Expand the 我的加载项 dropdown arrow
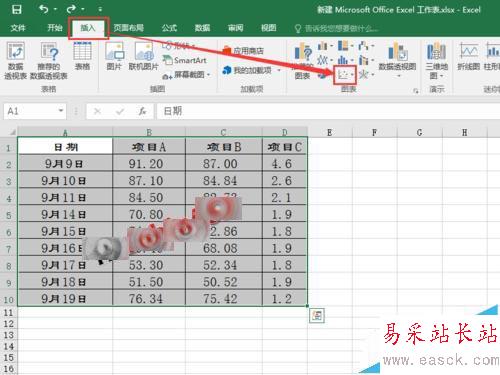 pos(279,70)
